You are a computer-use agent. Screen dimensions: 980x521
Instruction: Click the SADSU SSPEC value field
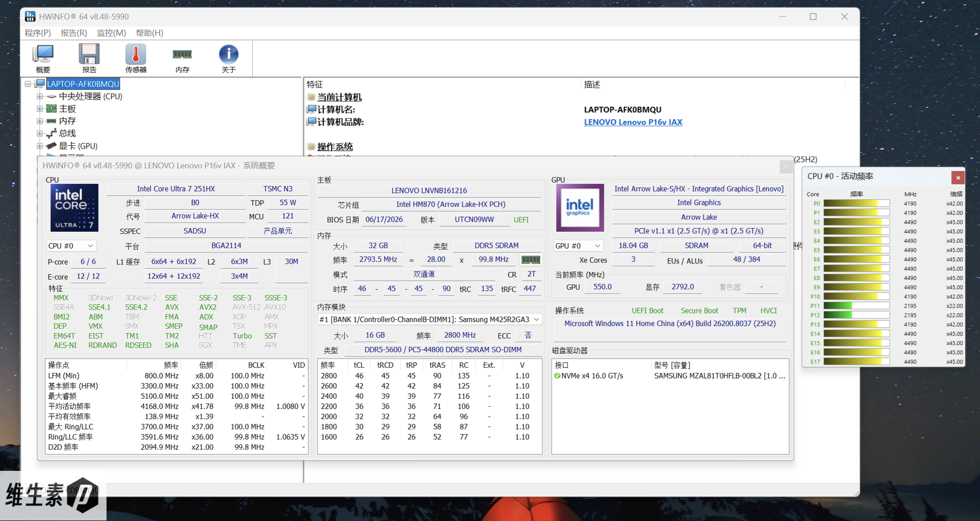tap(195, 231)
